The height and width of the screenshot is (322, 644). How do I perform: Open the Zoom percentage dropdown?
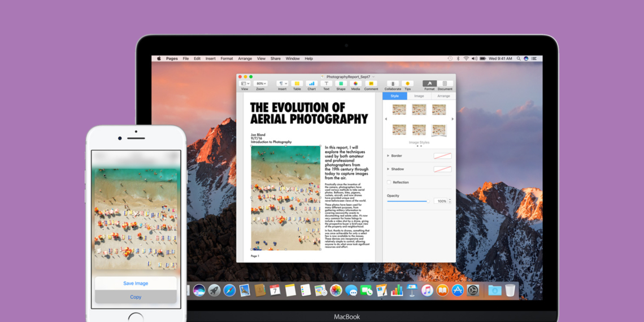[260, 84]
